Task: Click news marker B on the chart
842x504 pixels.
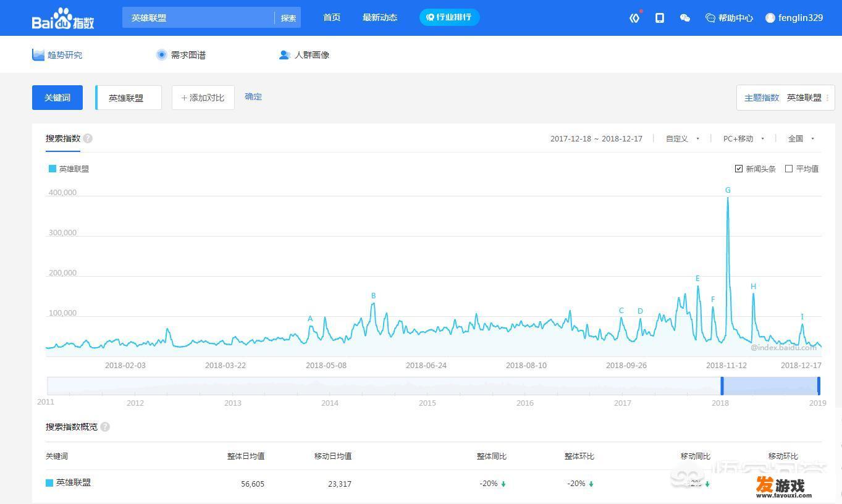Action: click(374, 296)
